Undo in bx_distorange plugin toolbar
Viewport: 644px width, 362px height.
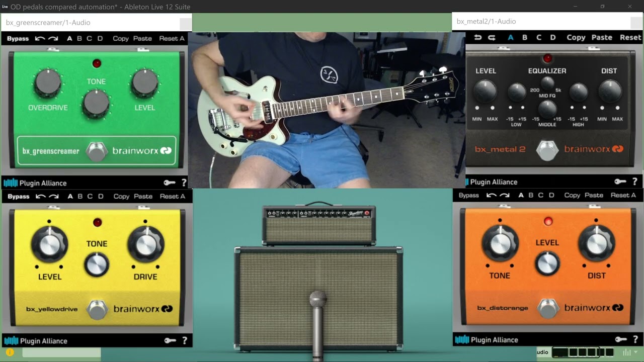(x=492, y=196)
